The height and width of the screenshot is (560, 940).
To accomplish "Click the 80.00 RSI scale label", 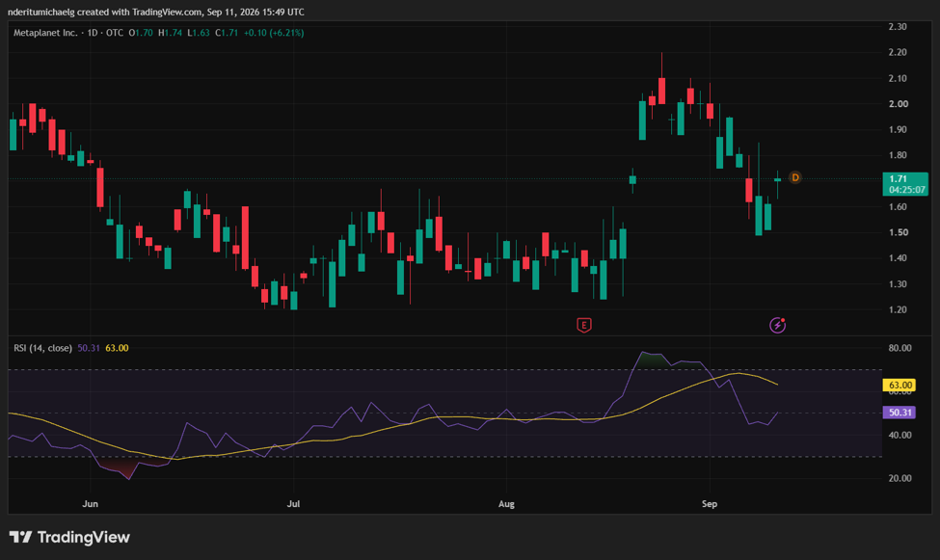I will tap(900, 348).
